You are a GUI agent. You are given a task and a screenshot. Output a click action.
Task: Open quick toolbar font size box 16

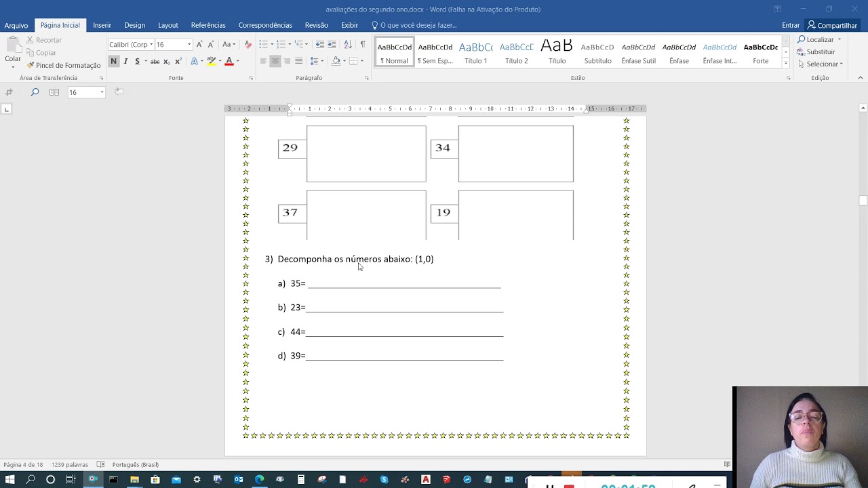point(86,92)
